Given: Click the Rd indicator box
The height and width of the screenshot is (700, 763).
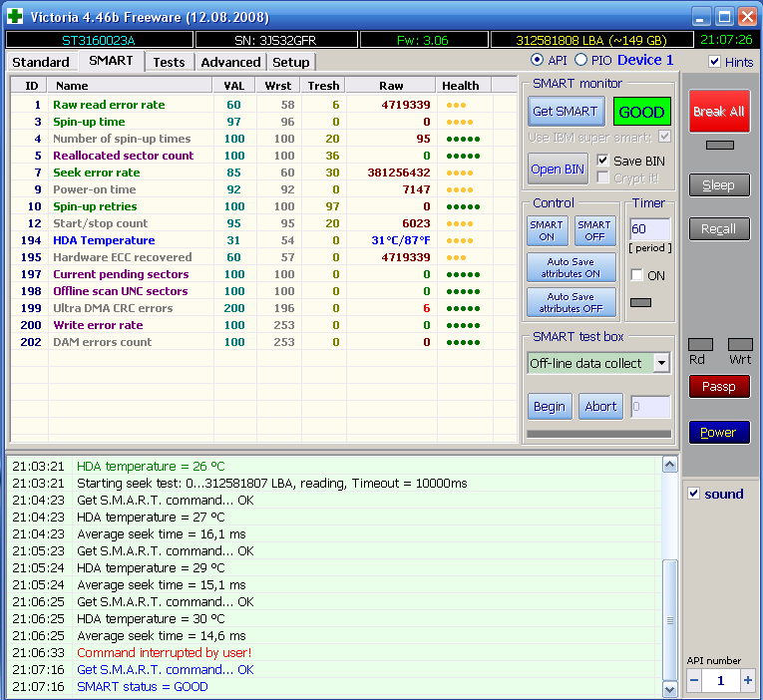Looking at the screenshot, I should (x=700, y=344).
